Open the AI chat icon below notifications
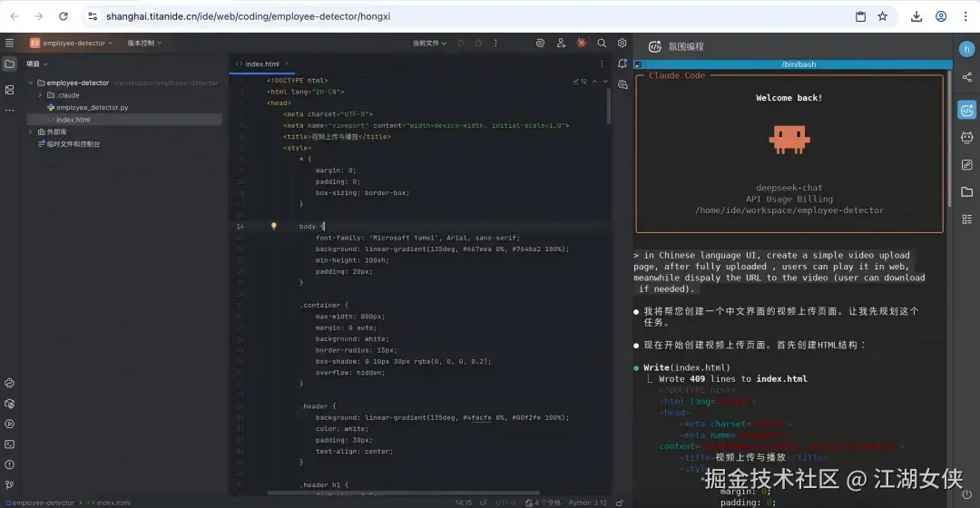Image resolution: width=980 pixels, height=508 pixels. coord(622,84)
